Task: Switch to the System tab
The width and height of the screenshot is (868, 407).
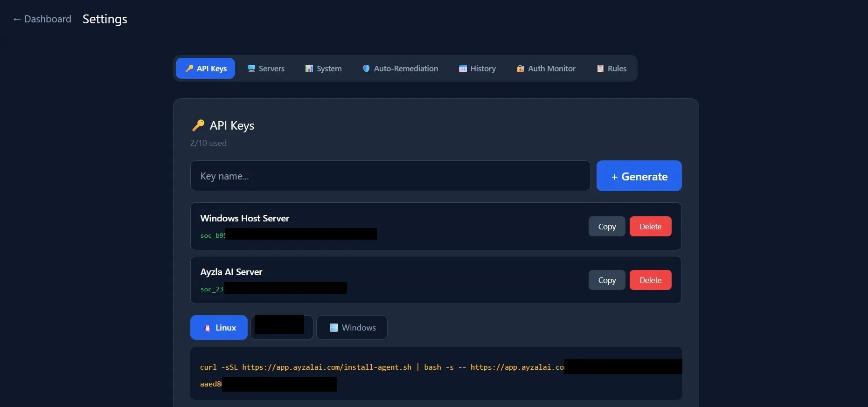Action: [323, 69]
